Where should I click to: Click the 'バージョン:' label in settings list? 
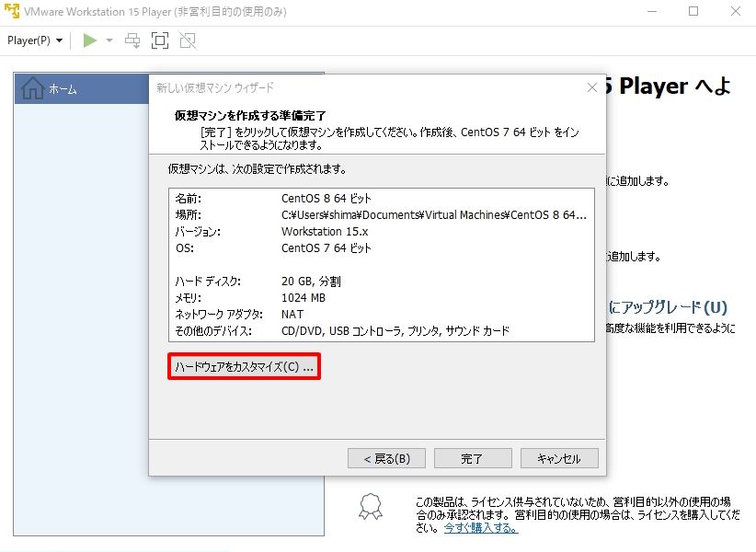198,232
